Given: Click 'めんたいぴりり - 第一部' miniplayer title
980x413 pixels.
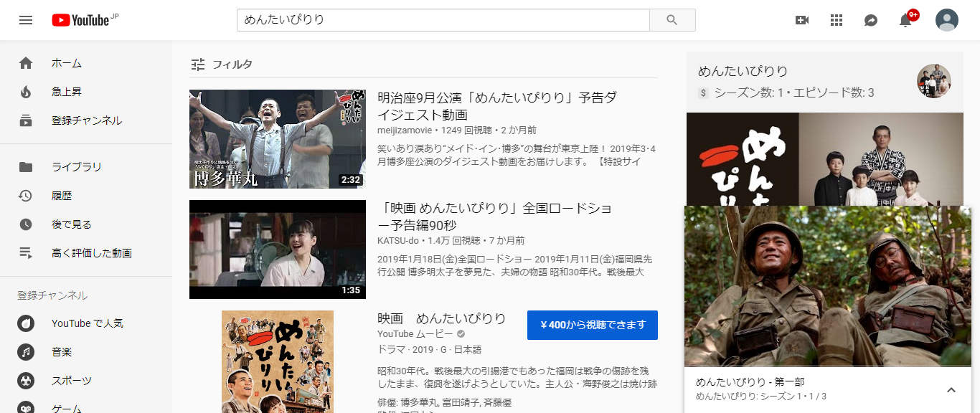Looking at the screenshot, I should click(x=750, y=382).
